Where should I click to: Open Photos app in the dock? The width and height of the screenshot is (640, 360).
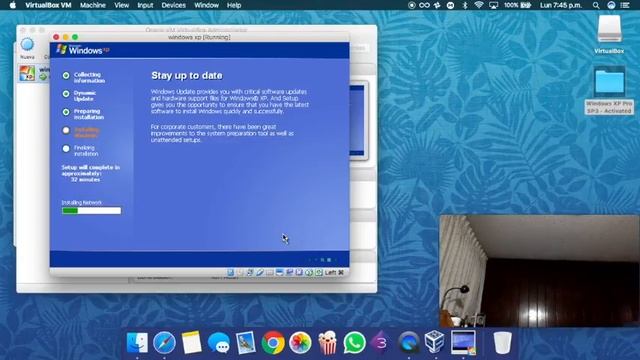tap(300, 342)
